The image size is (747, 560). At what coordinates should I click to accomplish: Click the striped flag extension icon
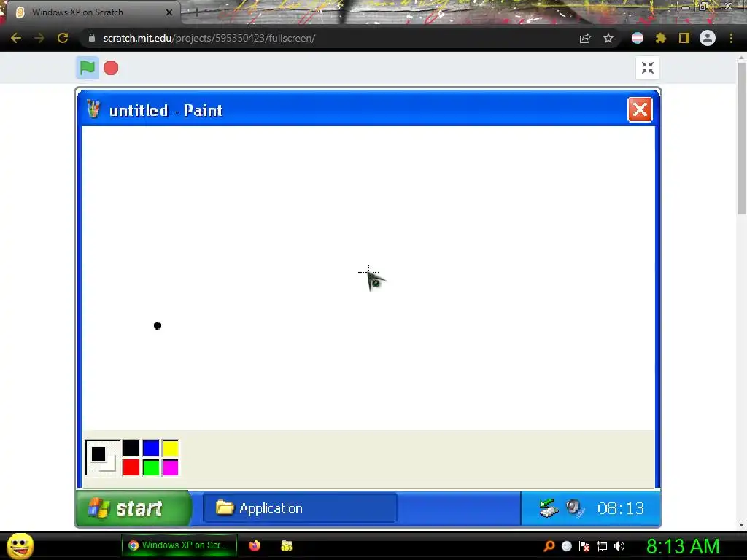coord(638,38)
